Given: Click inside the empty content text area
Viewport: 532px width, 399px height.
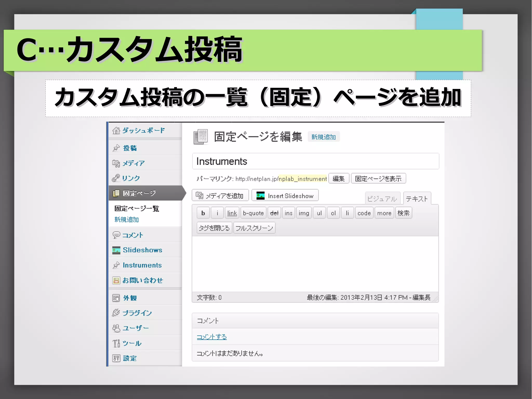Looking at the screenshot, I should click(x=315, y=264).
